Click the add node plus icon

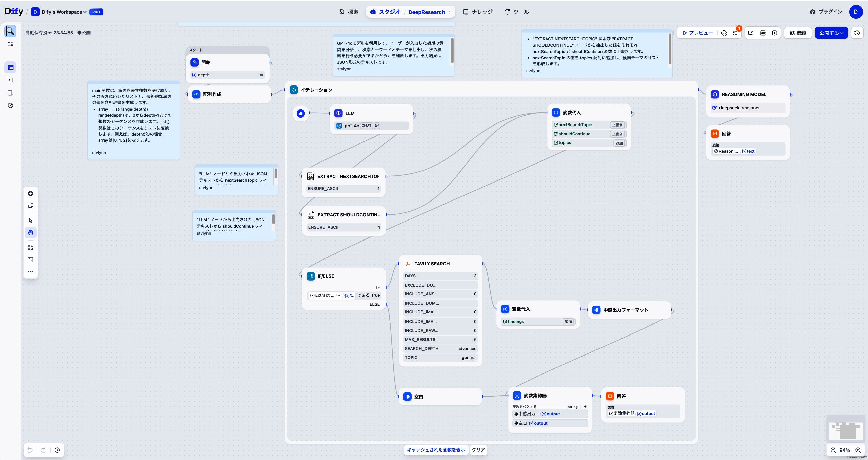[x=31, y=194]
